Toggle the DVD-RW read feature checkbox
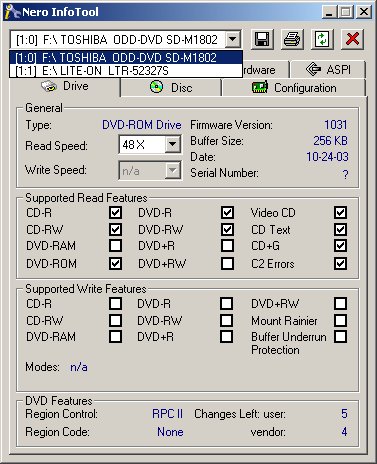377x464 pixels. (227, 229)
